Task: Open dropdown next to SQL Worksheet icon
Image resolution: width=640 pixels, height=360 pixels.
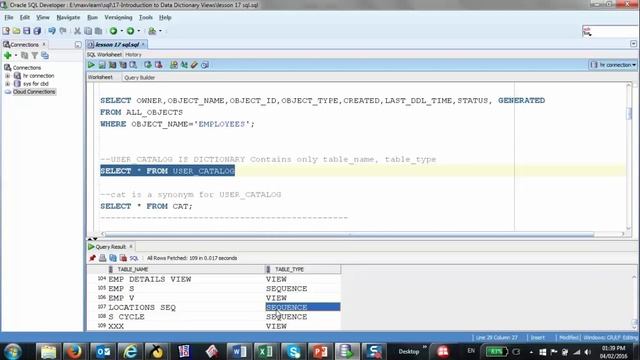Action: (x=160, y=31)
